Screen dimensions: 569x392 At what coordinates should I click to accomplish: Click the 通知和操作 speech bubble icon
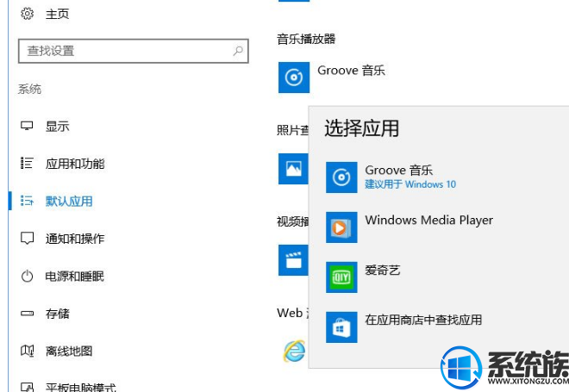pos(27,239)
